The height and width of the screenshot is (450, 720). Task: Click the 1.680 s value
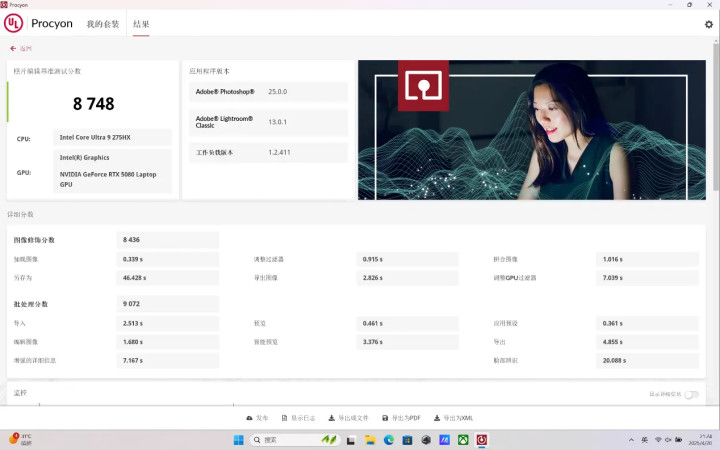(x=133, y=342)
